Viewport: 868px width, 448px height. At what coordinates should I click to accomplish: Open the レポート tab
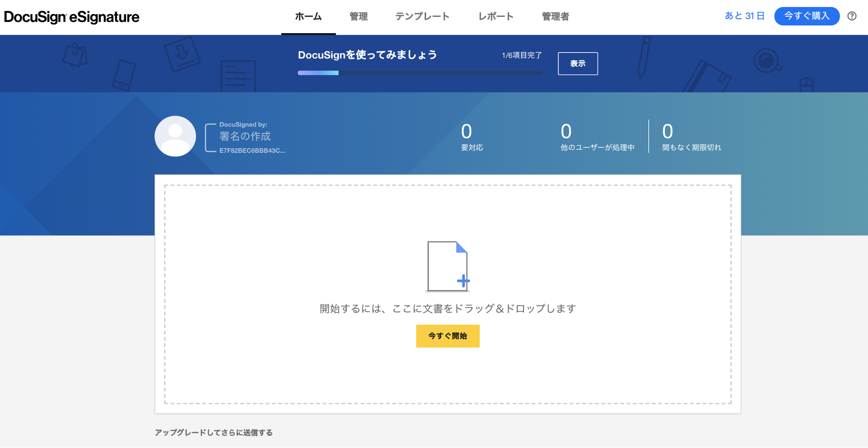(496, 16)
